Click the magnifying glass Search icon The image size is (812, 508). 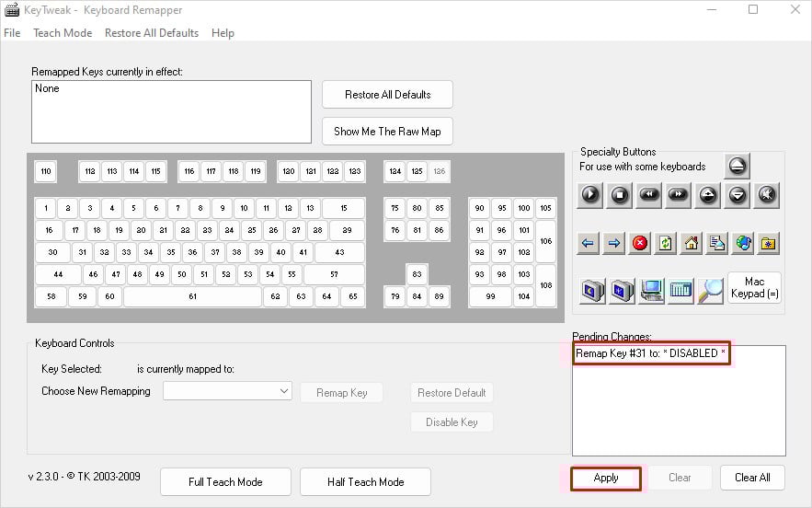coord(710,290)
